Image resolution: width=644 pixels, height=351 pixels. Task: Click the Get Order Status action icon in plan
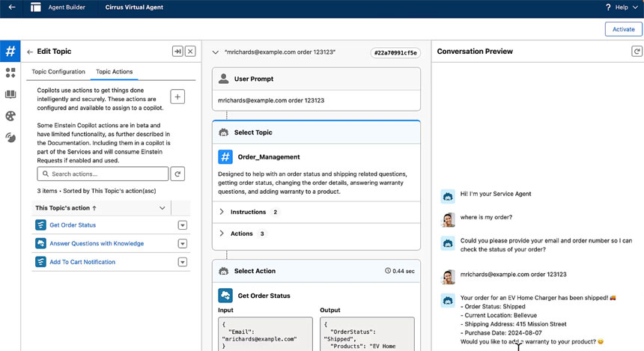point(225,296)
